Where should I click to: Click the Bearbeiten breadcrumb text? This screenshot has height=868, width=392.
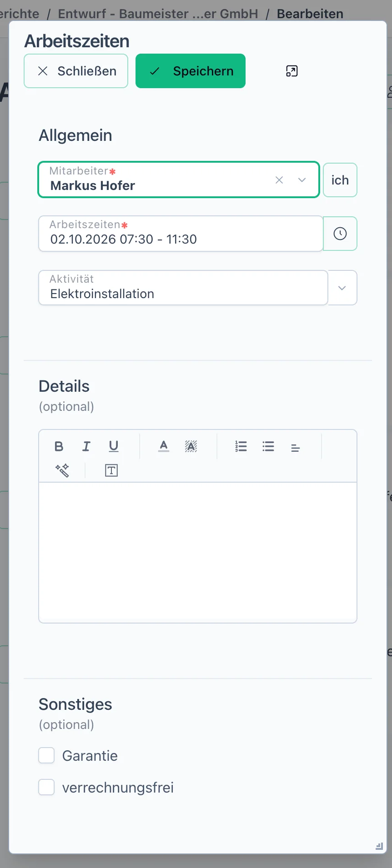click(x=310, y=14)
